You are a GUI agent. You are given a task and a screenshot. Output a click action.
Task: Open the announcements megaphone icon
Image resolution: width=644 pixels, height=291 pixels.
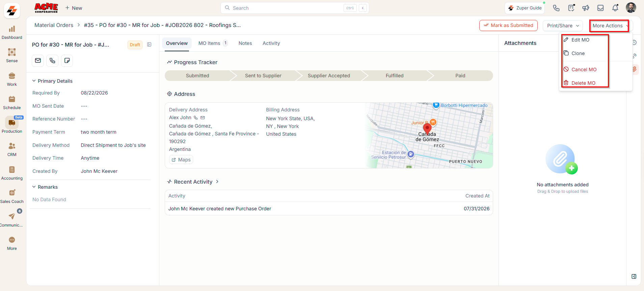click(586, 8)
